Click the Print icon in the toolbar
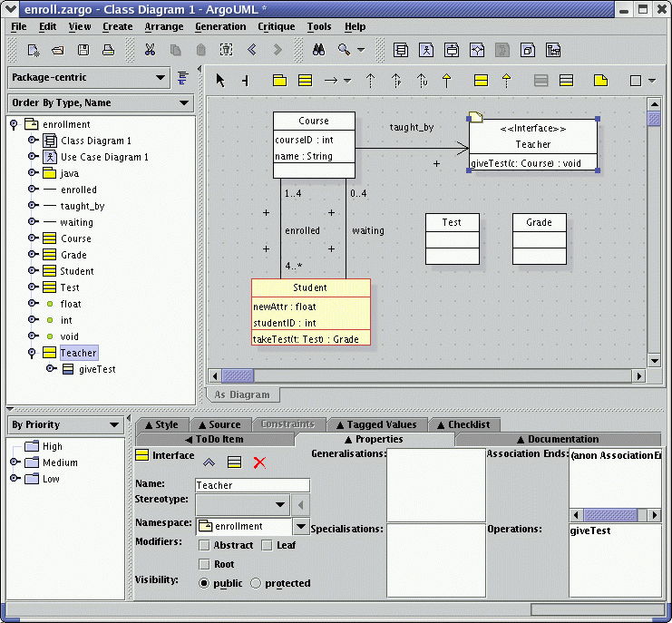 click(109, 50)
